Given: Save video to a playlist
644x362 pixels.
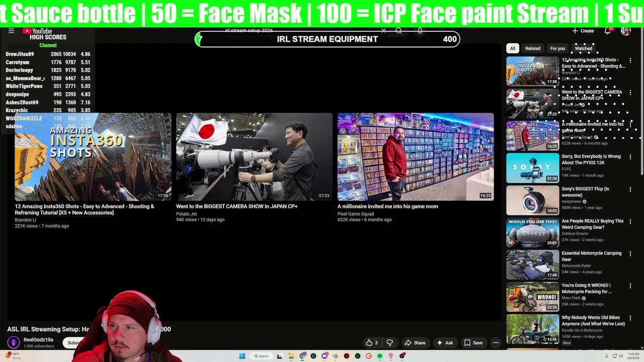Looking at the screenshot, I should point(473,343).
